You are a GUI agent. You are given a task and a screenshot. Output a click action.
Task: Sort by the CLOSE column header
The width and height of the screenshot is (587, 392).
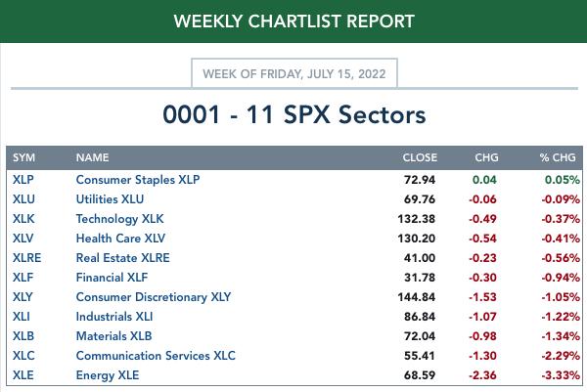419,157
